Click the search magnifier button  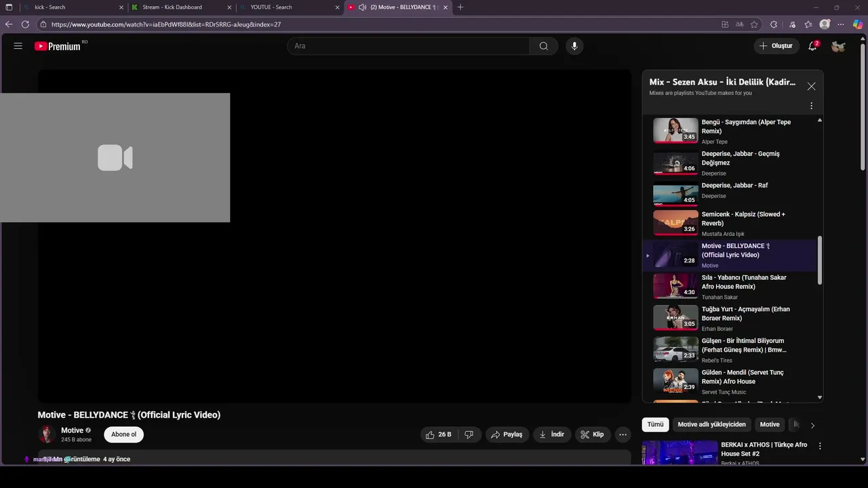(x=544, y=46)
